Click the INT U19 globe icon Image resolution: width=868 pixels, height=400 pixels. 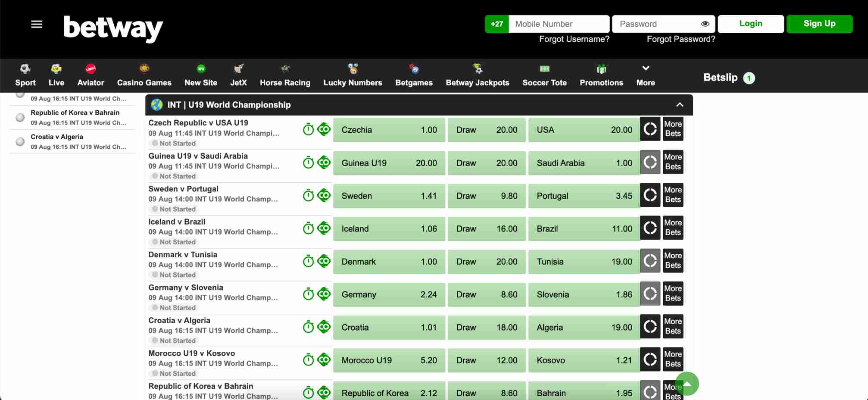157,105
